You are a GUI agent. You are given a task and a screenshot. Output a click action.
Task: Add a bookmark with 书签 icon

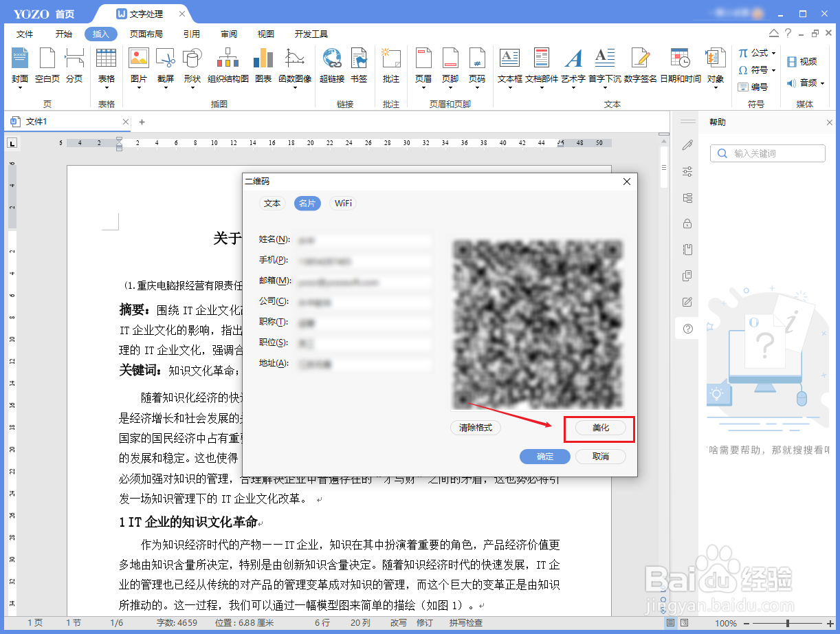pos(359,67)
